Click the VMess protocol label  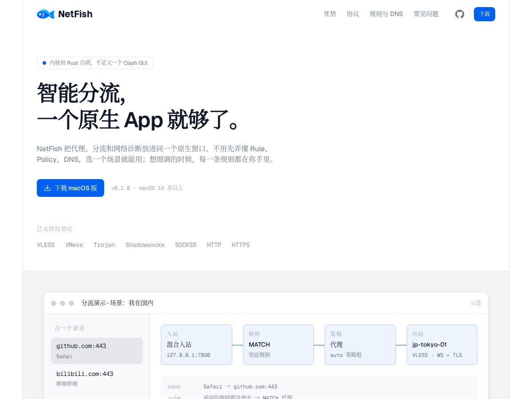click(x=74, y=245)
